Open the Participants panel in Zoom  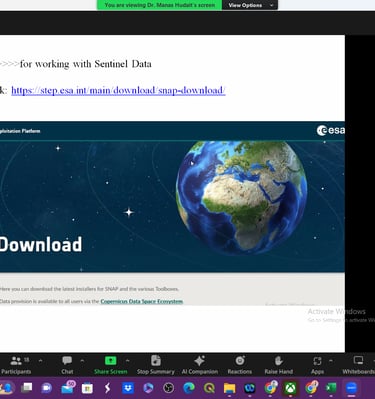point(16,365)
